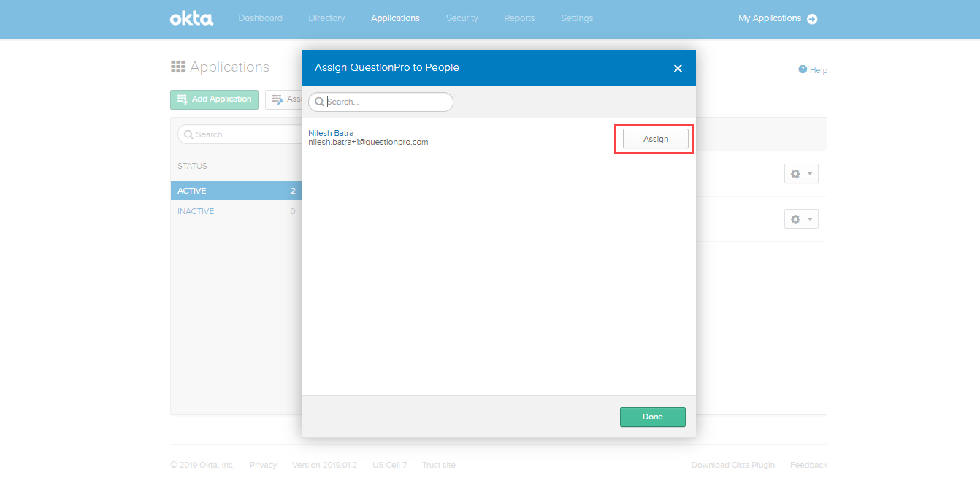Click Download Okta Plugin link
Image resolution: width=980 pixels, height=486 pixels.
[733, 465]
